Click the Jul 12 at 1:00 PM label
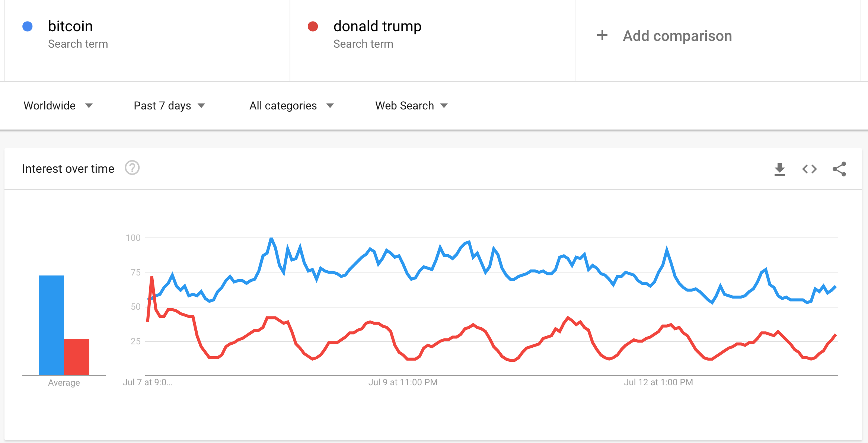868x443 pixels. 658,382
